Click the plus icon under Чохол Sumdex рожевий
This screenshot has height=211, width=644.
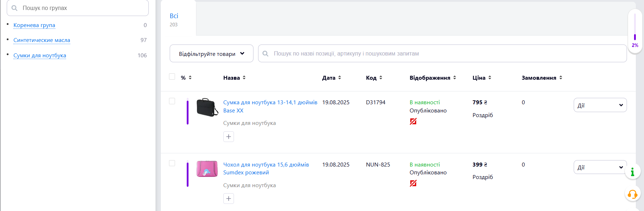coord(229,199)
